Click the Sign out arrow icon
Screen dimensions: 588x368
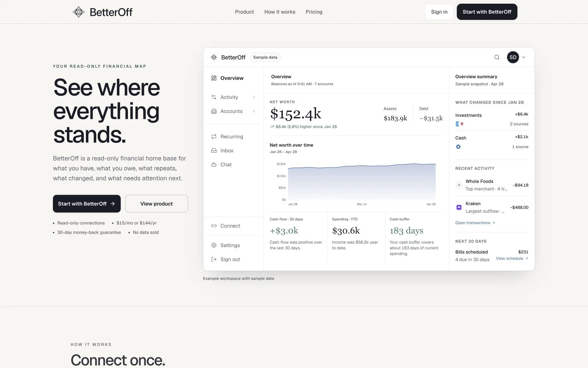click(214, 259)
